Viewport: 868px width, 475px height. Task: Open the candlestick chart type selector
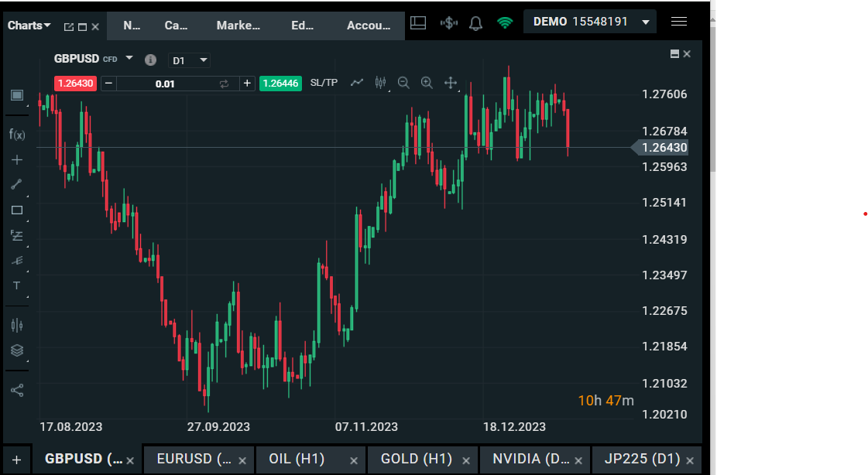(380, 83)
